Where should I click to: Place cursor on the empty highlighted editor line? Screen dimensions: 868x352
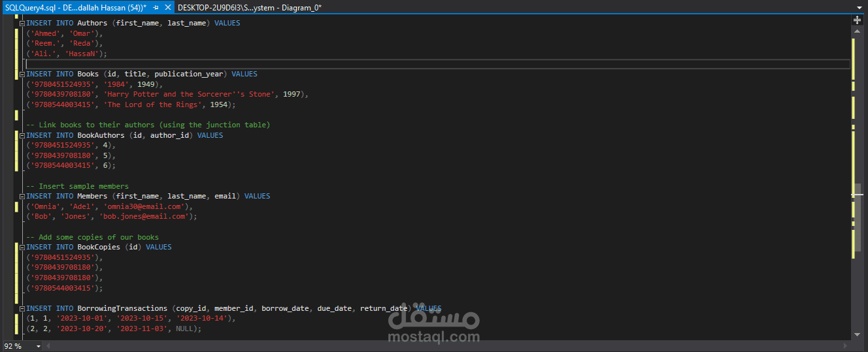pyautogui.click(x=437, y=64)
